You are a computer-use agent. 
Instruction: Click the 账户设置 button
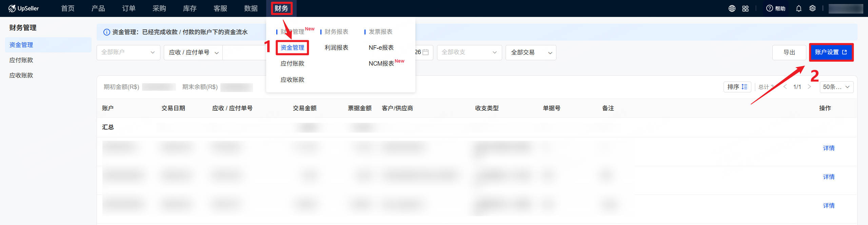point(831,52)
